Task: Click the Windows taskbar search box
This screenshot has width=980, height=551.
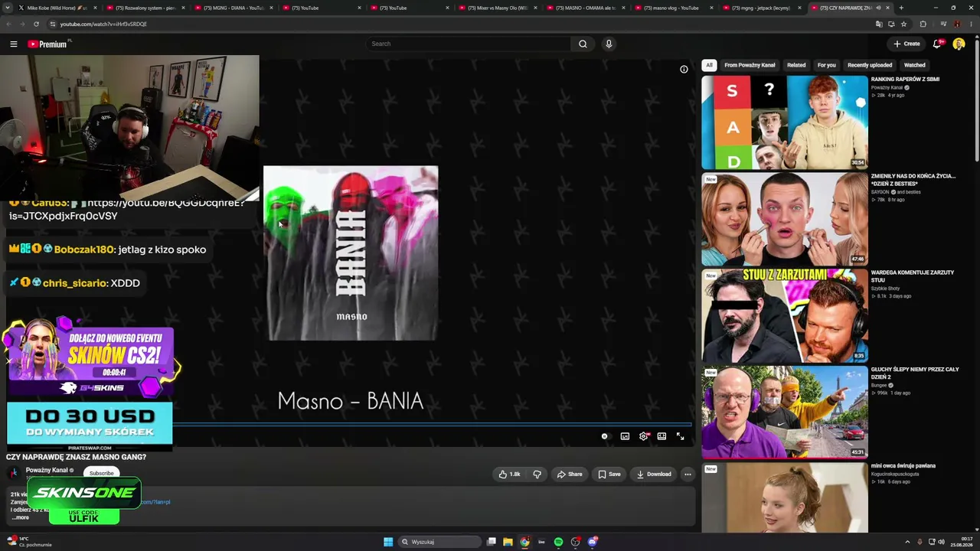Action: coord(440,542)
